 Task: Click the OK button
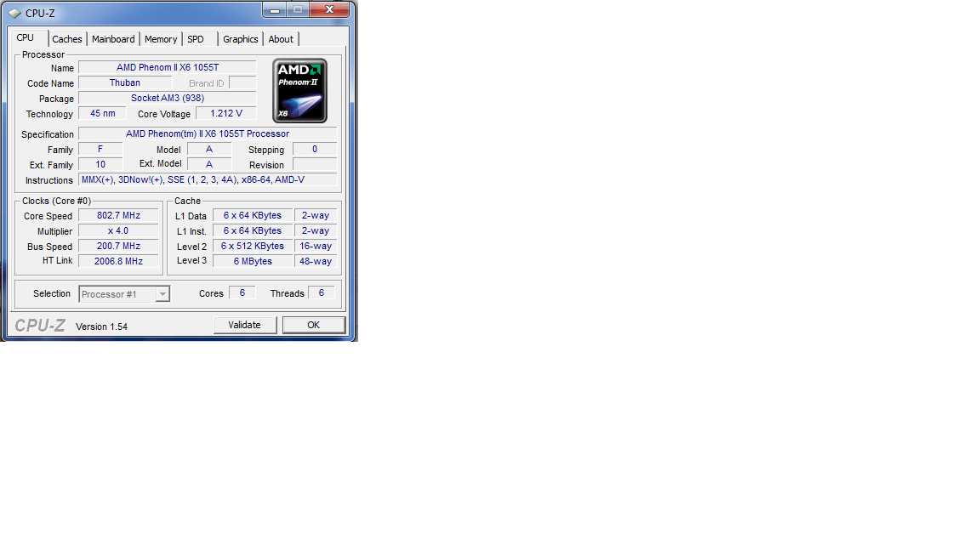pos(314,325)
